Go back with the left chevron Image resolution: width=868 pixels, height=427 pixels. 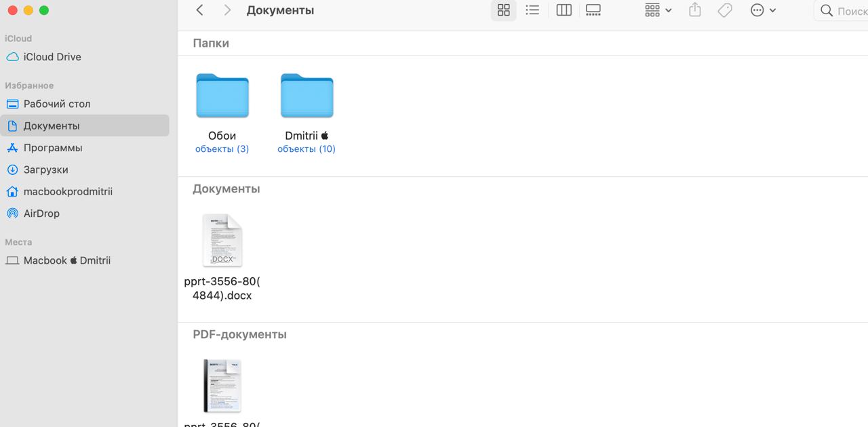199,10
